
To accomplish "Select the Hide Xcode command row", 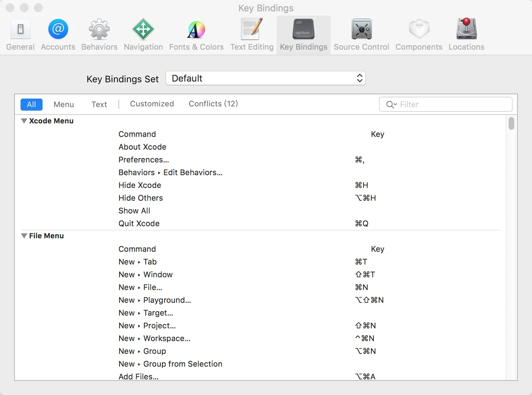I will (261, 185).
